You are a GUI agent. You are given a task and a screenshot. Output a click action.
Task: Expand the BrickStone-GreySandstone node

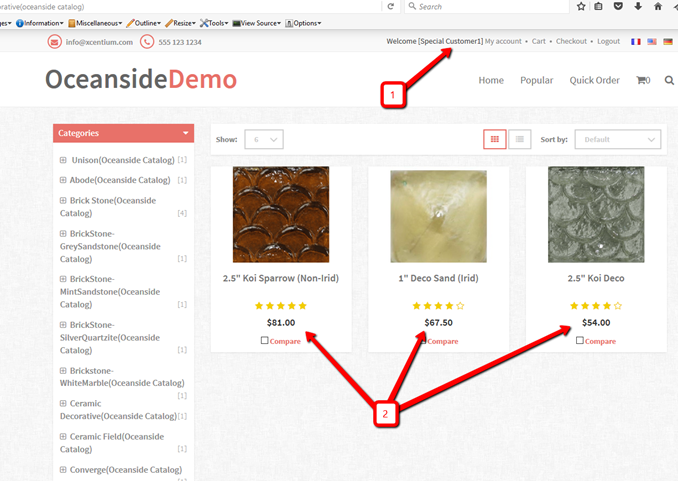tap(63, 234)
